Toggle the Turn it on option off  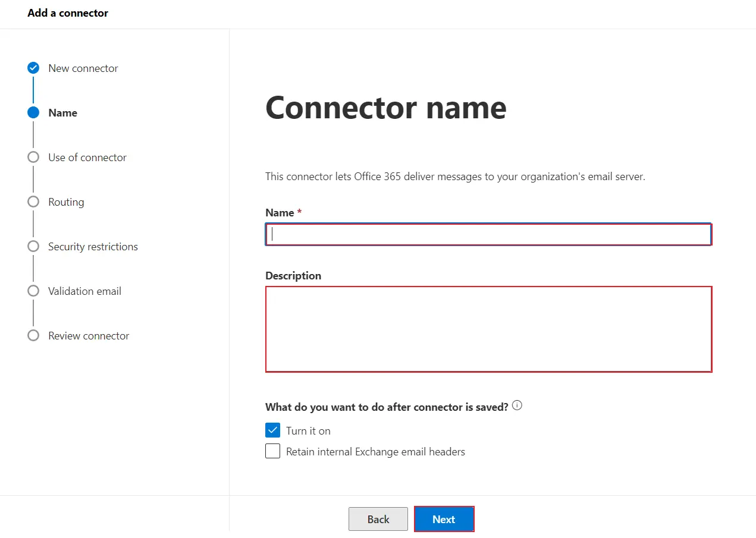pyautogui.click(x=272, y=429)
